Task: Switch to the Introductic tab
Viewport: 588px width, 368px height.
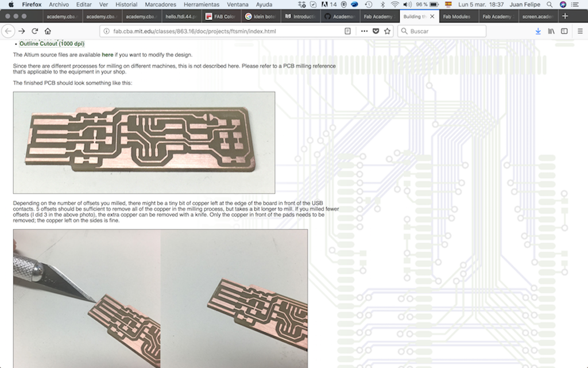Action: [x=300, y=16]
